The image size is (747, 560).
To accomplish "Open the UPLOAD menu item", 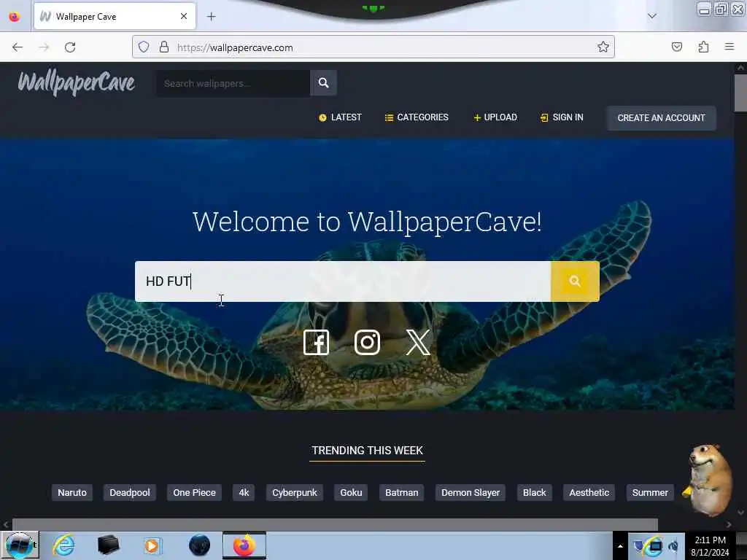I will 495,117.
